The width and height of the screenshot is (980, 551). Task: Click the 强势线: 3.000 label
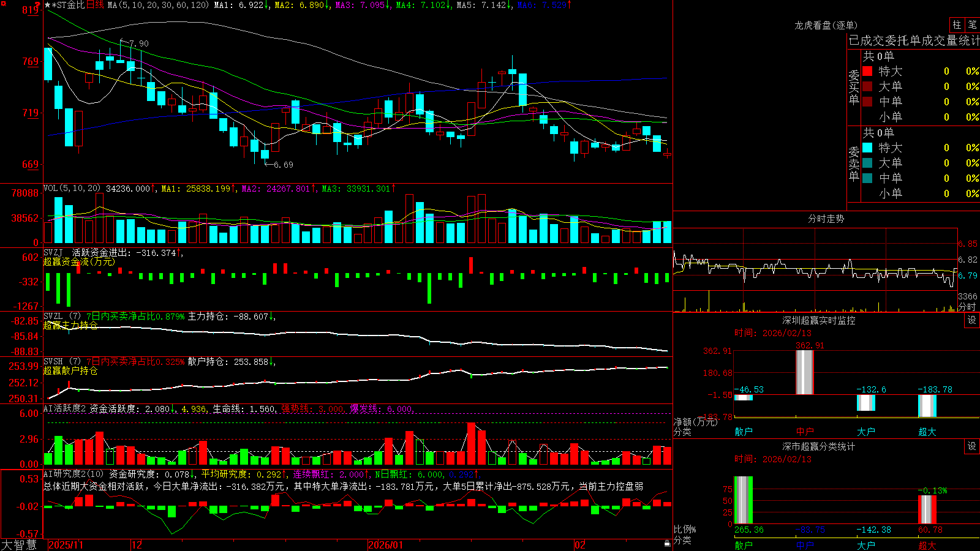coord(313,408)
